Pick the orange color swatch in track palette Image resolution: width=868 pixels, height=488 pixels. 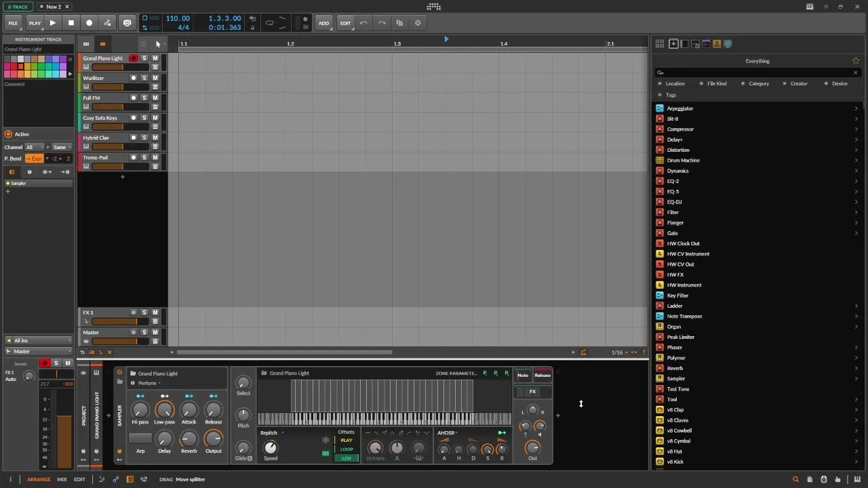[20, 66]
